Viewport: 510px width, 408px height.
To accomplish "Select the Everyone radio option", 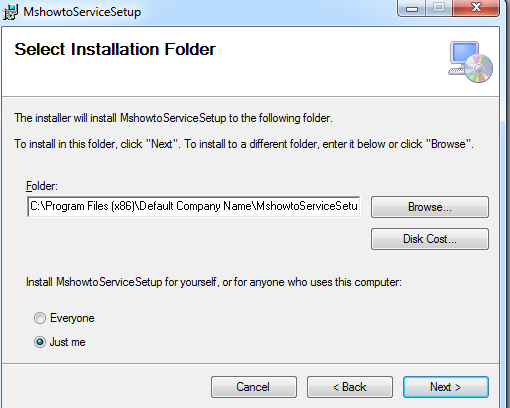I will point(40,318).
